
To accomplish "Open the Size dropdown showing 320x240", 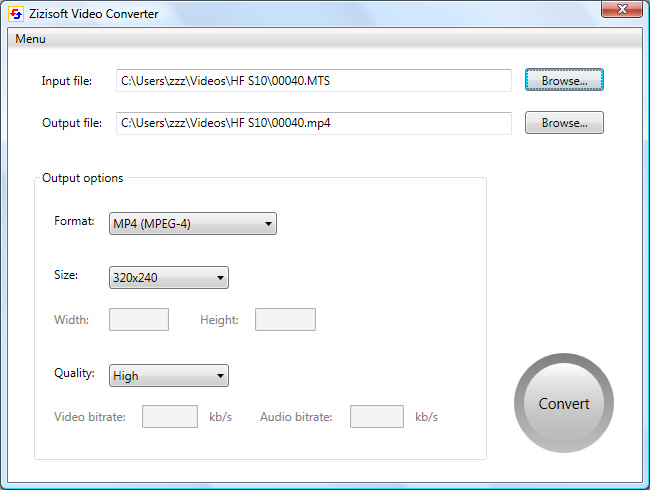I will (169, 277).
